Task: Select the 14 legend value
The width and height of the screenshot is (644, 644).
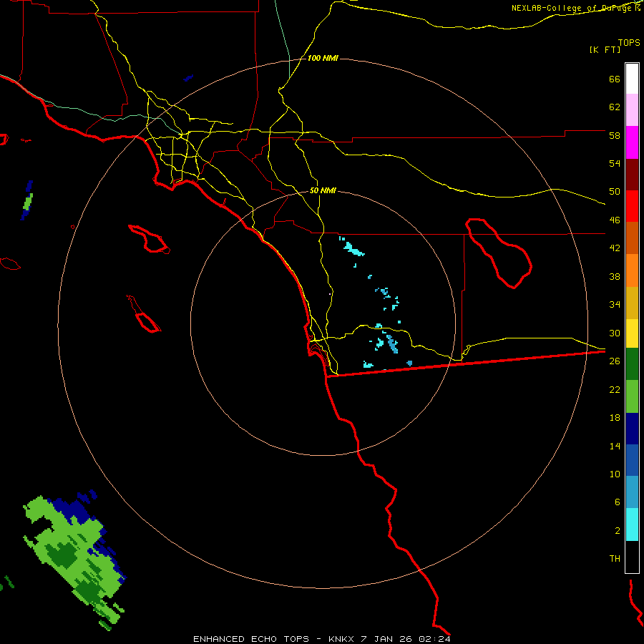Action: click(615, 446)
